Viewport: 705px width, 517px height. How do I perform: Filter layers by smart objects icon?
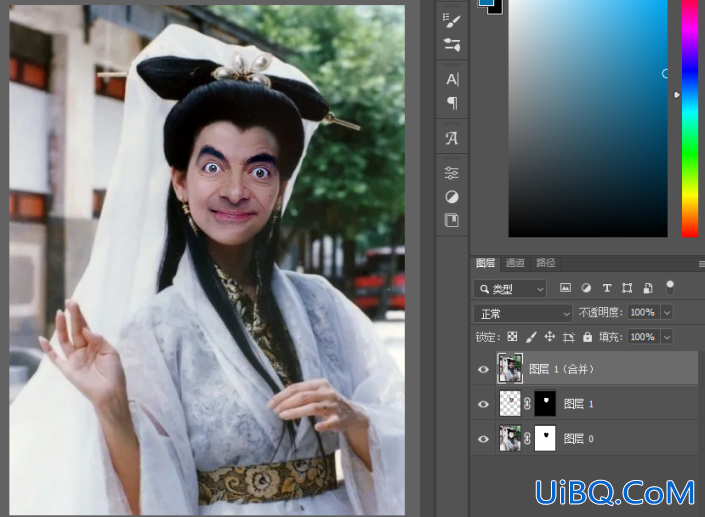point(648,288)
